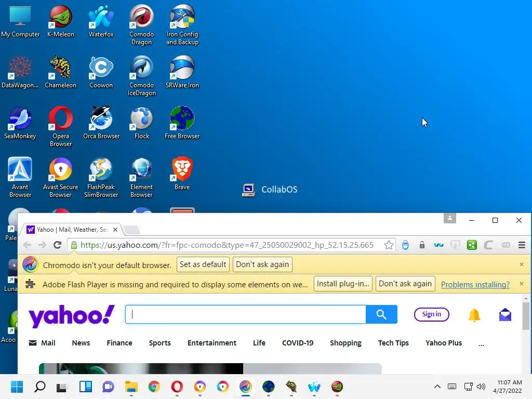Select the Avast Secure Browser desktop icon

[60, 178]
